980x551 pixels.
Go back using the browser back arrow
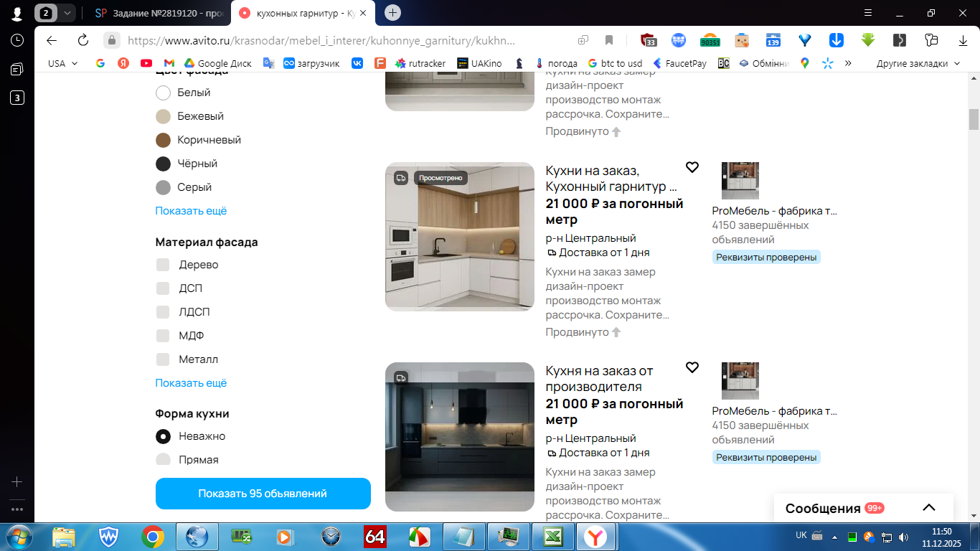(52, 40)
